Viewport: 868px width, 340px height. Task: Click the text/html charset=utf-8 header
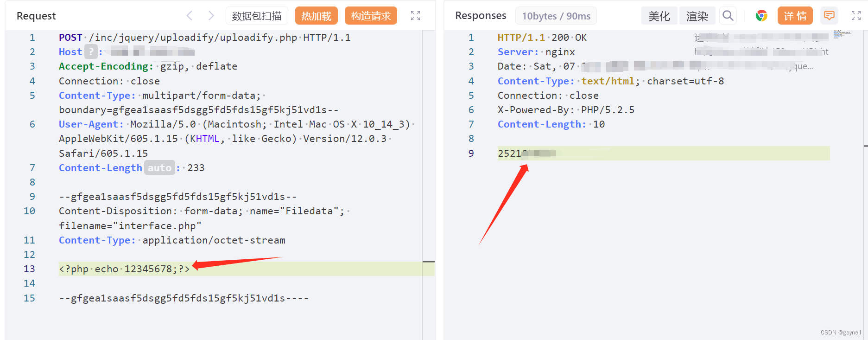coord(611,81)
